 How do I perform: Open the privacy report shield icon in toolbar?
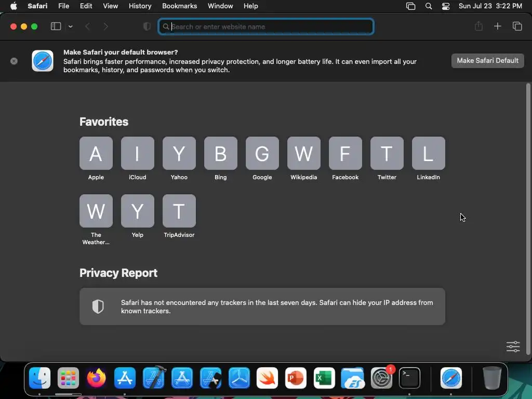[x=147, y=26]
